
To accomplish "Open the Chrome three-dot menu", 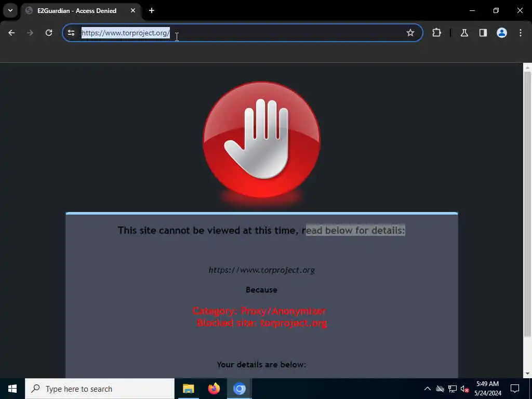I will point(521,33).
